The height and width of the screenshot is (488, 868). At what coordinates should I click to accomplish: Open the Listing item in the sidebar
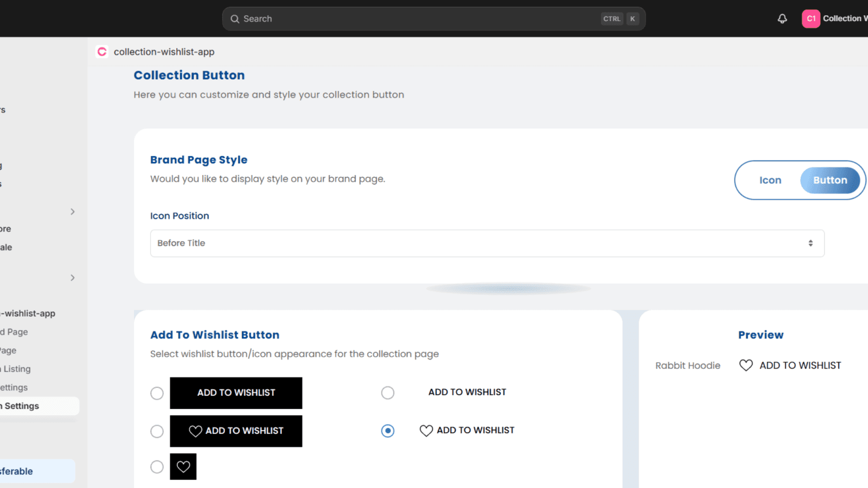[x=17, y=369]
